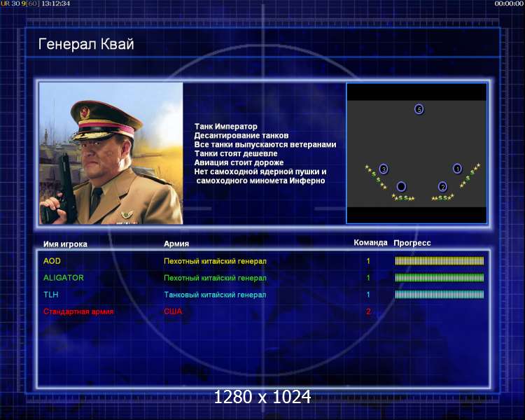Click the unnumbered start position circle on minimap
525x420 pixels.
tap(401, 186)
